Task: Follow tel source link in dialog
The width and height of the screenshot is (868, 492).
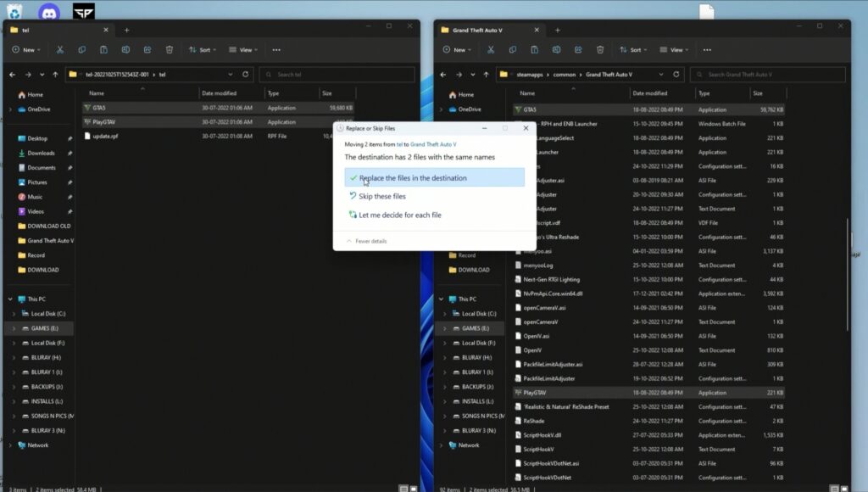Action: [399, 144]
